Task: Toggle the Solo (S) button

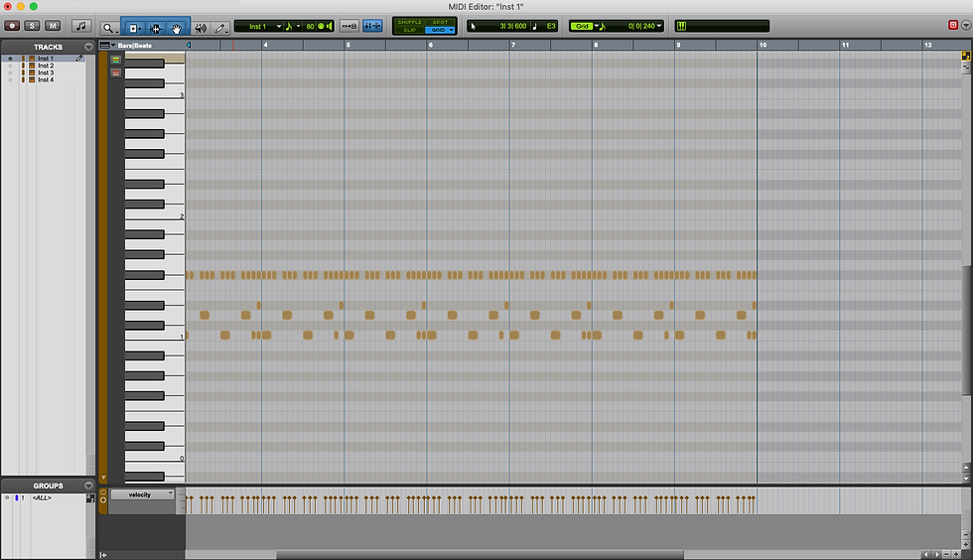Action: 32,26
